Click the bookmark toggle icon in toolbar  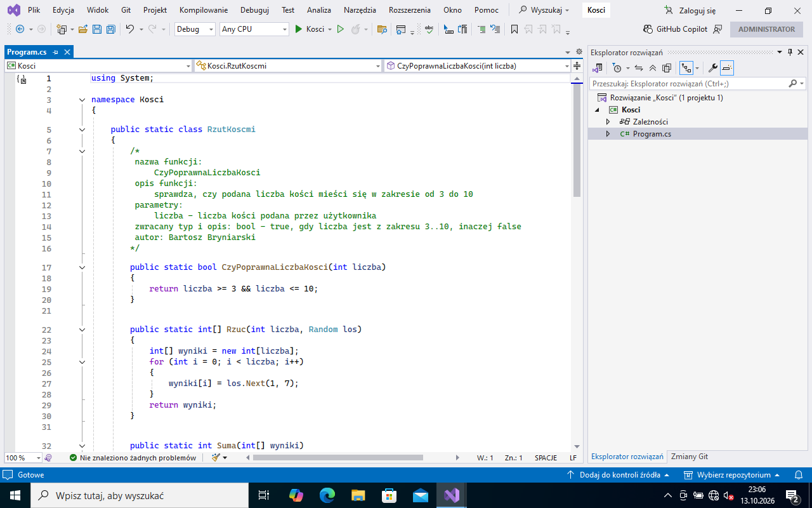[514, 29]
